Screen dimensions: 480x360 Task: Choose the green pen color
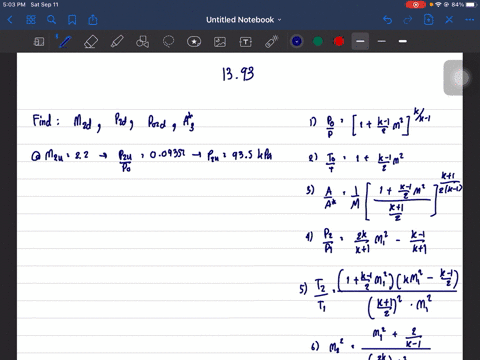[x=318, y=41]
